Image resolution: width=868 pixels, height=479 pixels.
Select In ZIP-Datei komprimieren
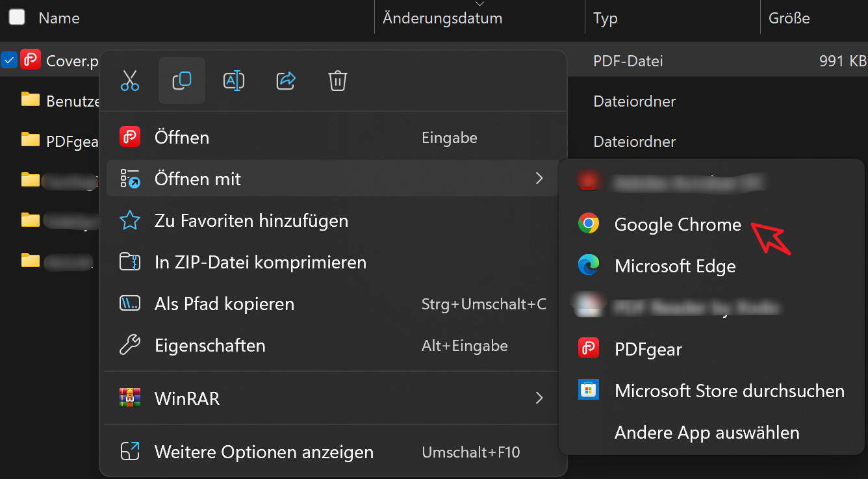click(x=260, y=263)
